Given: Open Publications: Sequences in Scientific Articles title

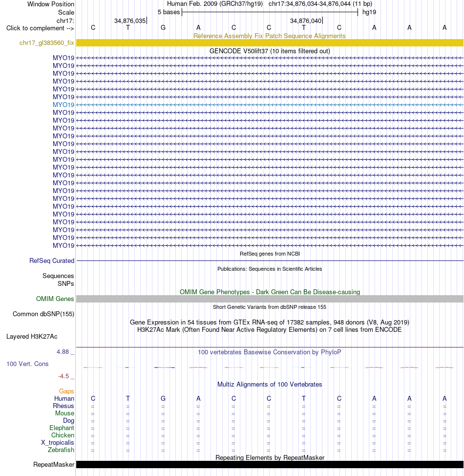Looking at the screenshot, I should click(270, 269).
